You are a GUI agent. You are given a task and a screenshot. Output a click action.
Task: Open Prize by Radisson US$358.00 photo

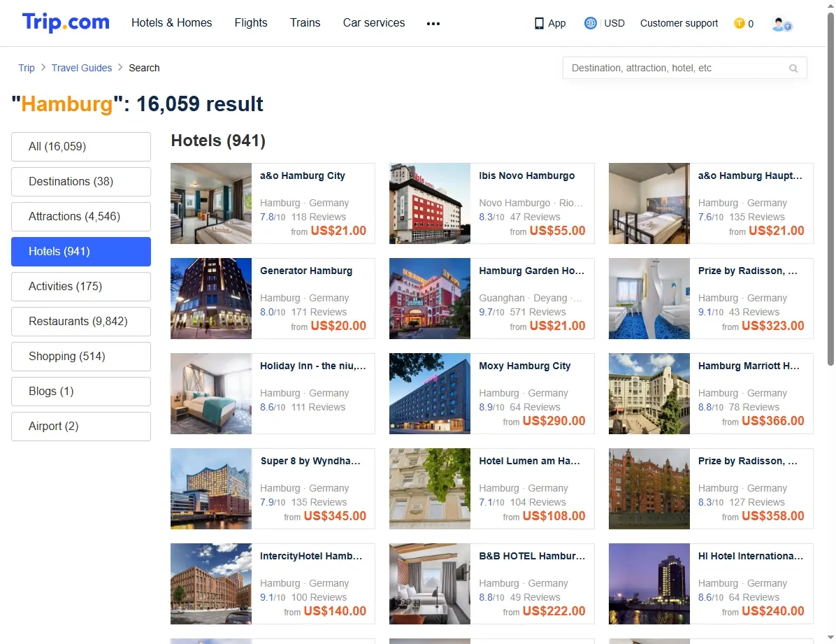(x=649, y=489)
